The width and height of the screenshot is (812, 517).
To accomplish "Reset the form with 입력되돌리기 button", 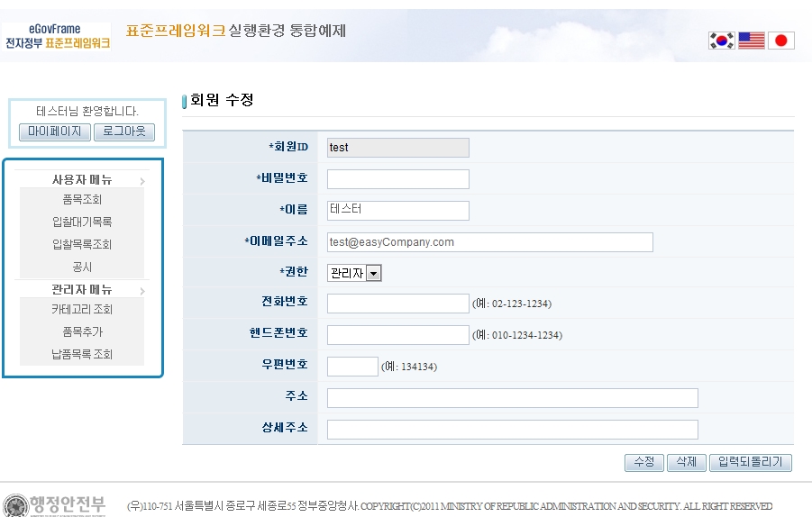I will (x=750, y=462).
